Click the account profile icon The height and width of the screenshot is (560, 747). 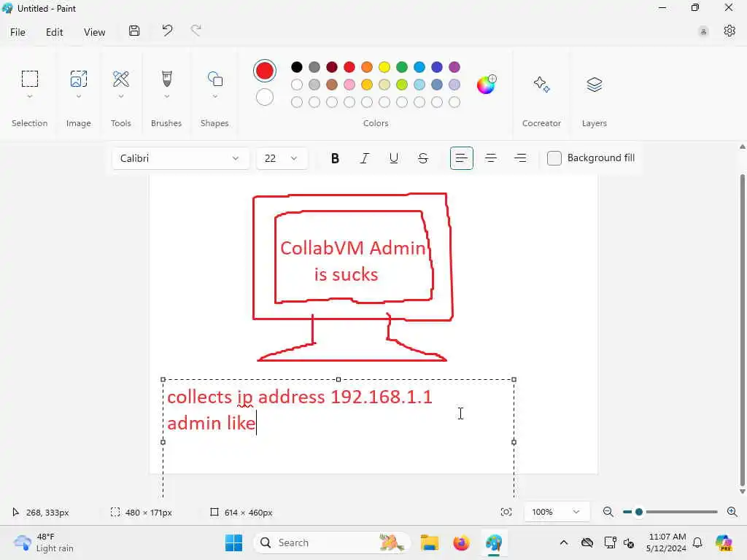pos(703,32)
